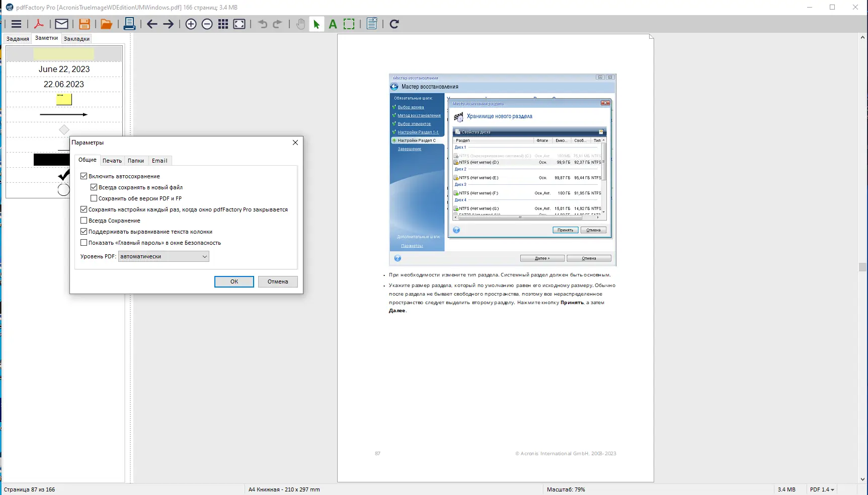Viewport: 868px width, 495px height.
Task: Toggle saving settings when pdfFactory Pro closes
Action: (84, 209)
